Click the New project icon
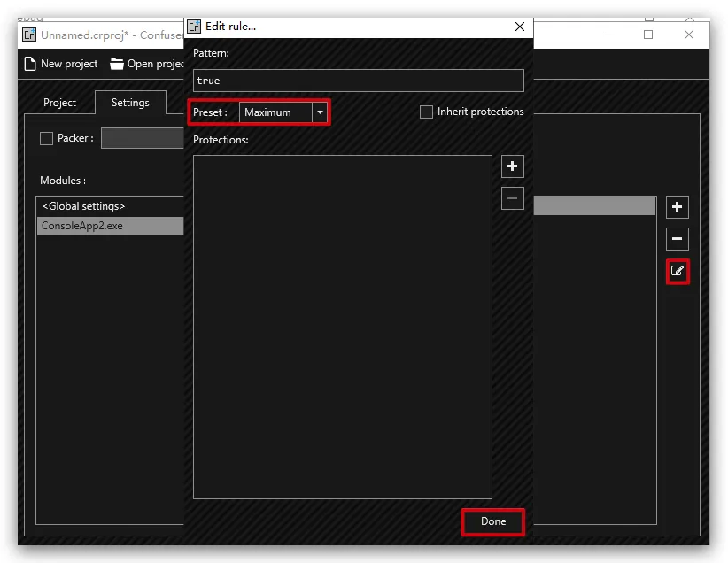Viewport: 728px width, 563px height. (30, 64)
